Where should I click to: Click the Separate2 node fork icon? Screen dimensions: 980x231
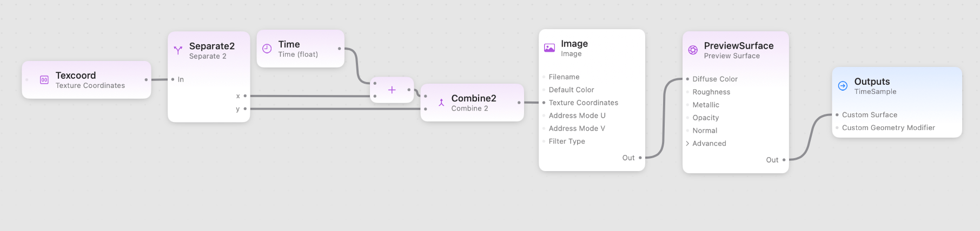[x=178, y=50]
